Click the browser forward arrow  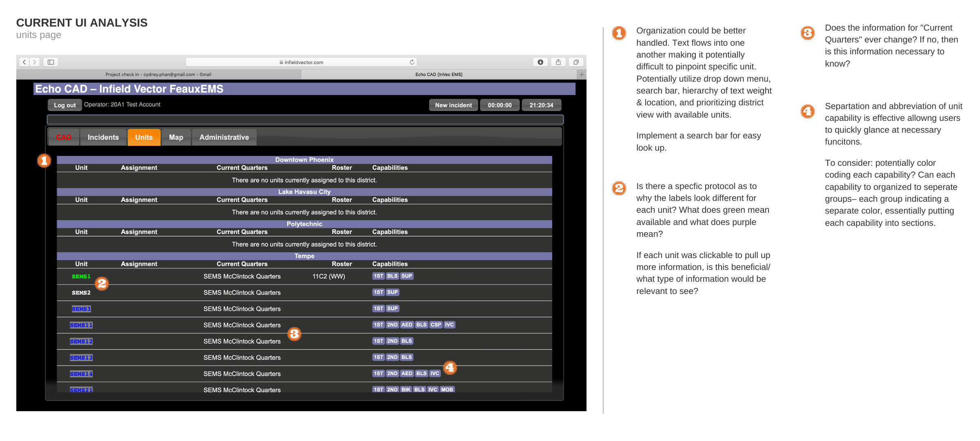click(x=35, y=62)
